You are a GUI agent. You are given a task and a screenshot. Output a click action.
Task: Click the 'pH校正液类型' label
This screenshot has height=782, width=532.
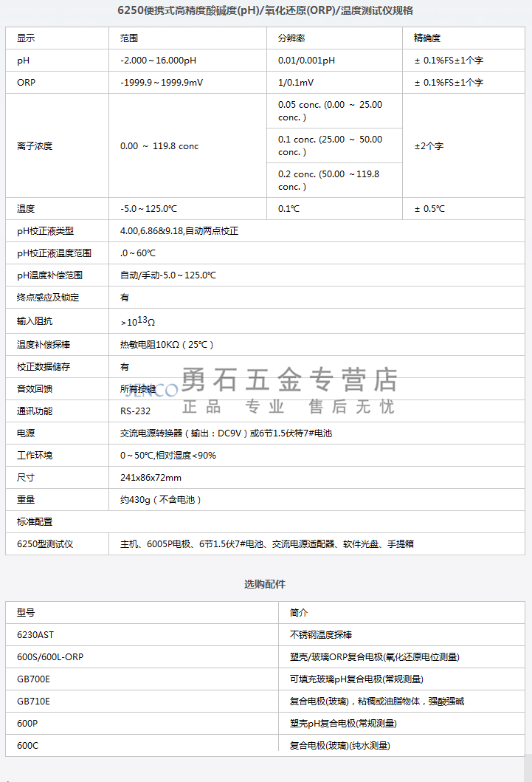[x=45, y=231]
